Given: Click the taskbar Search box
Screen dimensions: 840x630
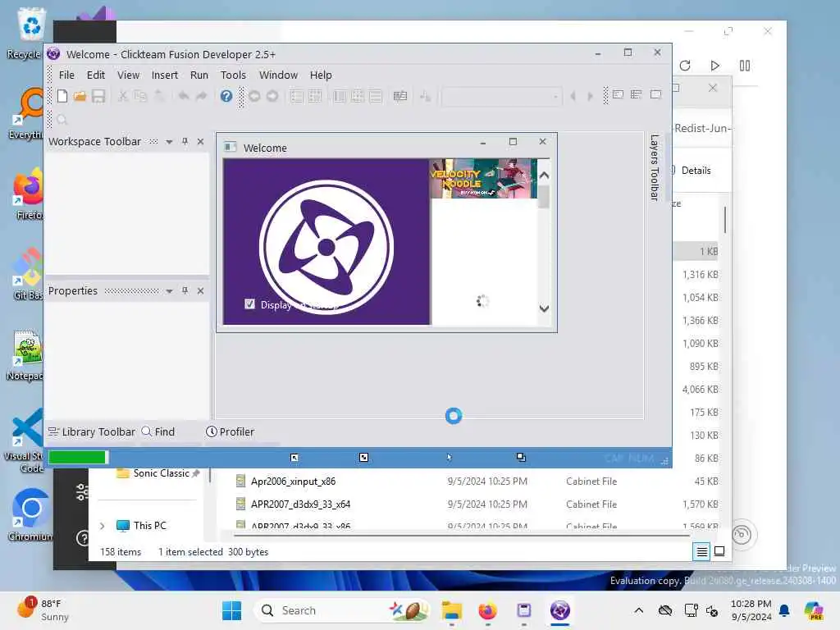Looking at the screenshot, I should 343,610.
